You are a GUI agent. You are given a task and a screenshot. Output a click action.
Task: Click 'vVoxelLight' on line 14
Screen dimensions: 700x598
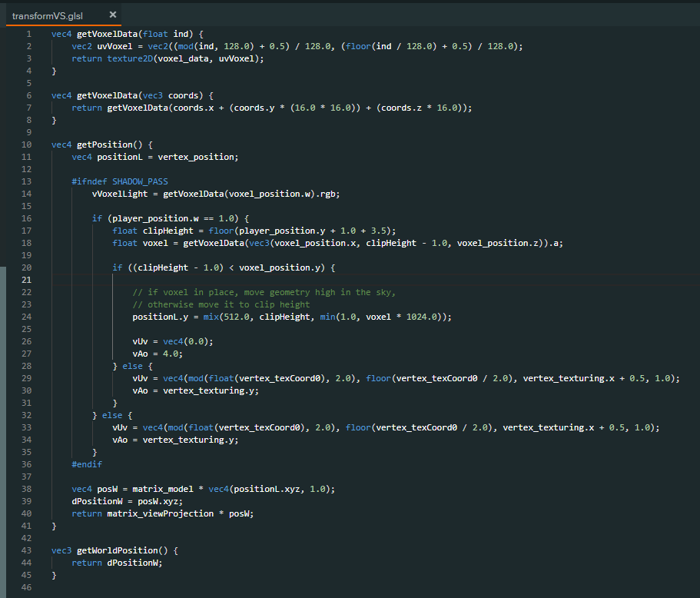(x=120, y=194)
